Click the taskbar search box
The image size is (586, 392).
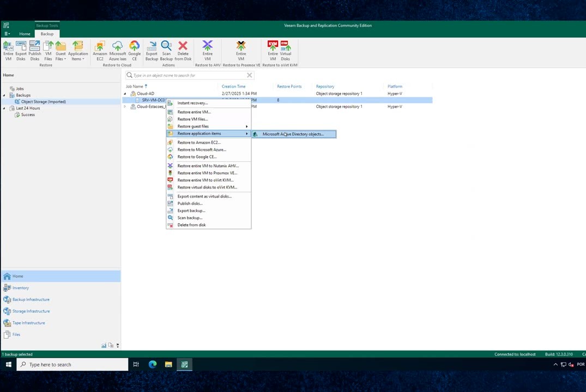pos(73,364)
